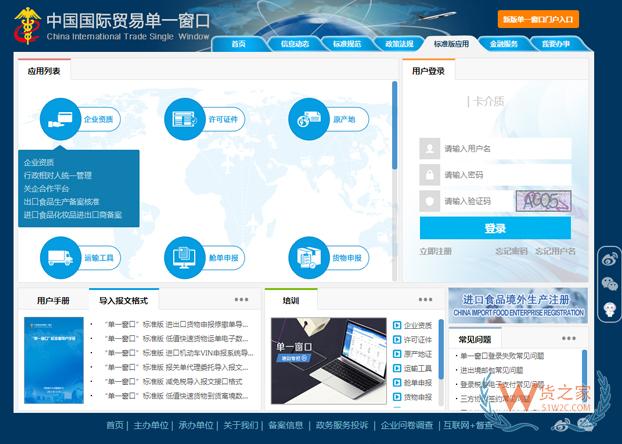Open the 原产地 application icon
Viewport: 622px width, 444px height.
click(309, 119)
